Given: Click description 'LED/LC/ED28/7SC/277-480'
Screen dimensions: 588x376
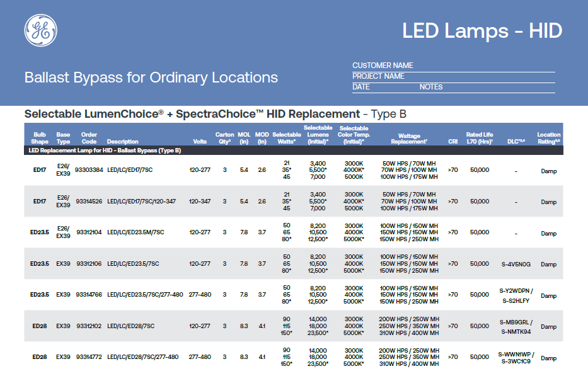Looking at the screenshot, I should click(x=143, y=357).
